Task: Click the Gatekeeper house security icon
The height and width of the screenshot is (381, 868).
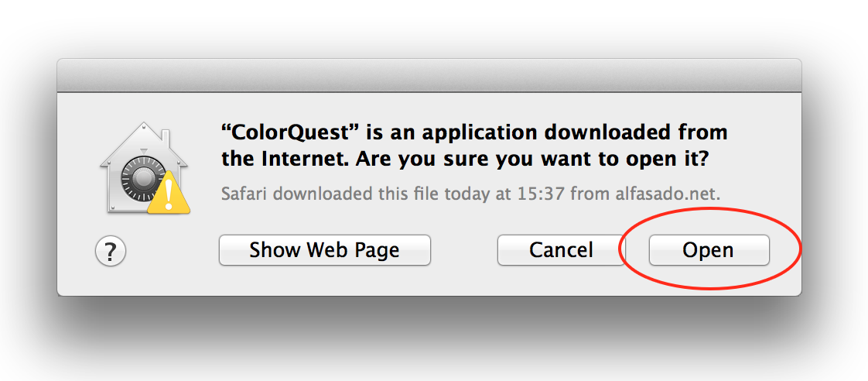Action: click(144, 167)
